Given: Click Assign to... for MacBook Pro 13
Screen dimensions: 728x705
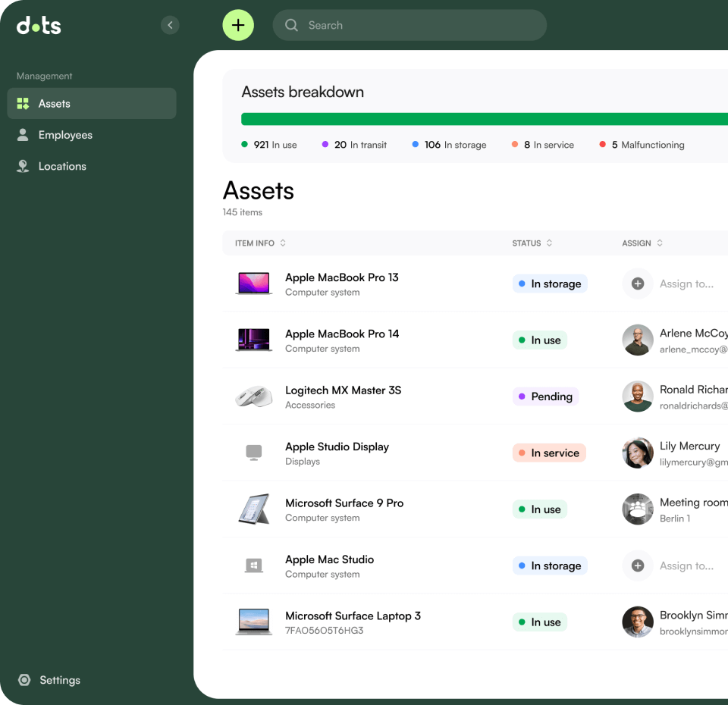Looking at the screenshot, I should (x=687, y=284).
